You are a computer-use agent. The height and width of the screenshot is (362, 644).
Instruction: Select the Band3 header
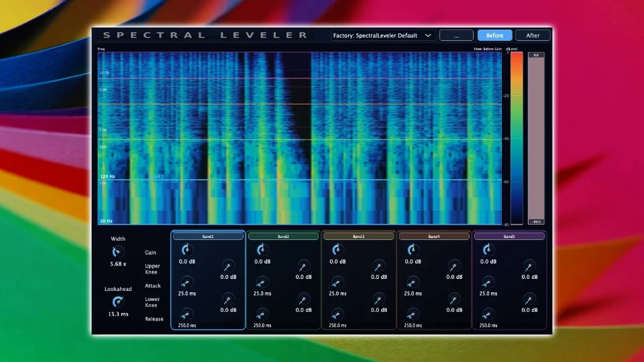click(358, 237)
